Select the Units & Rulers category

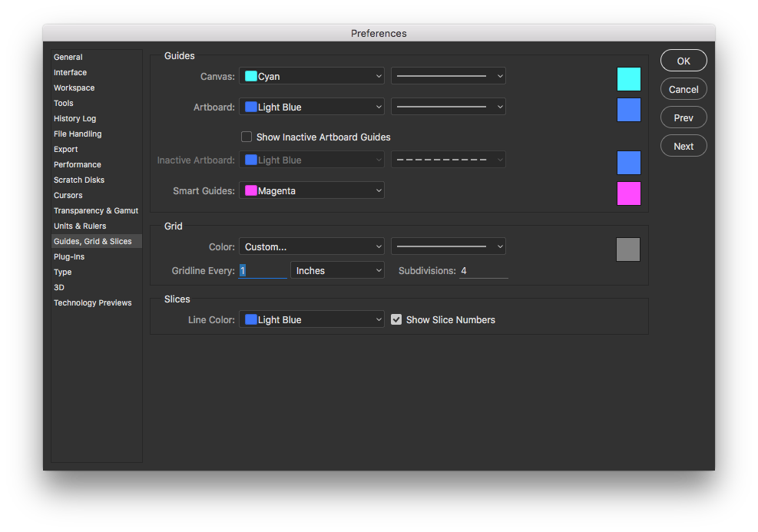click(x=80, y=226)
